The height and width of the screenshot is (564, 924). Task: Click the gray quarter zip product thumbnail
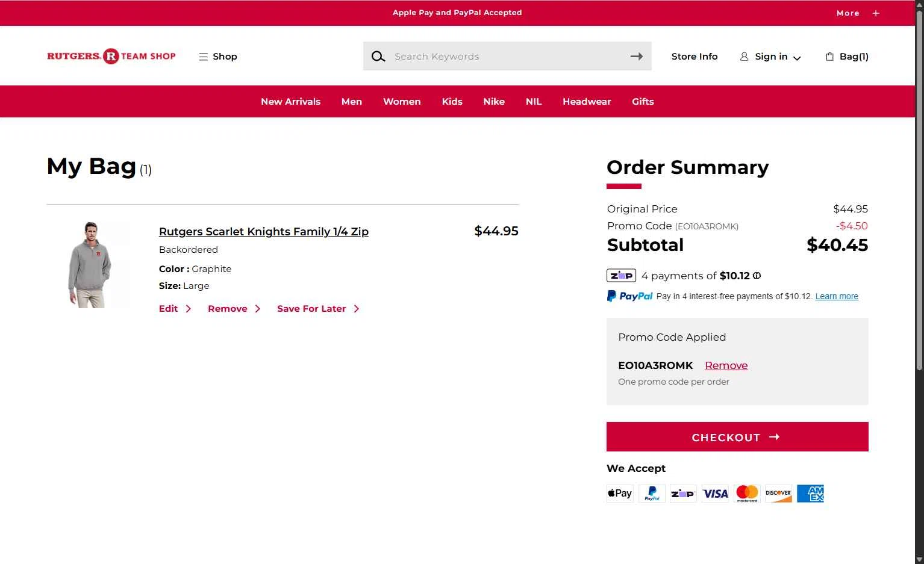(x=90, y=265)
